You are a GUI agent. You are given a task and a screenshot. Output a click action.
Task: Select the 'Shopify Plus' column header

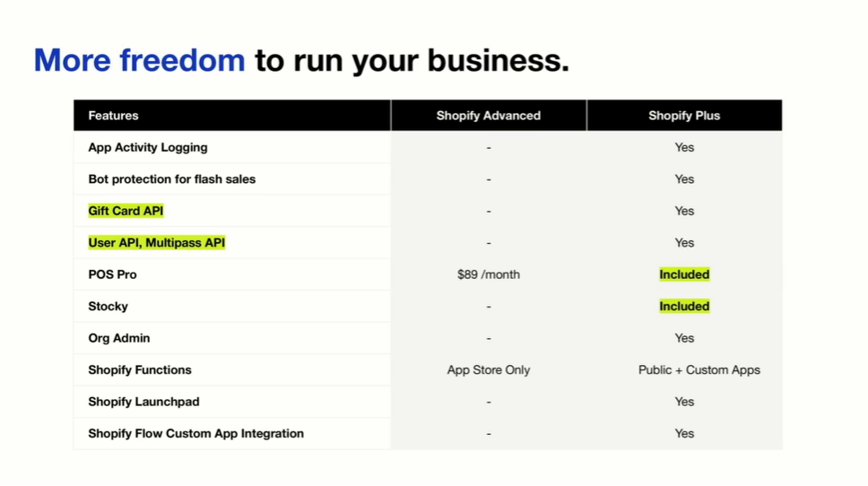click(684, 116)
